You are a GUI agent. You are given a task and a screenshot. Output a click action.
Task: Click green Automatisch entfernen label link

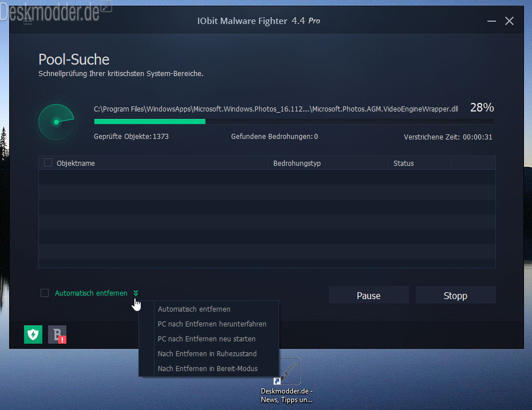point(91,293)
